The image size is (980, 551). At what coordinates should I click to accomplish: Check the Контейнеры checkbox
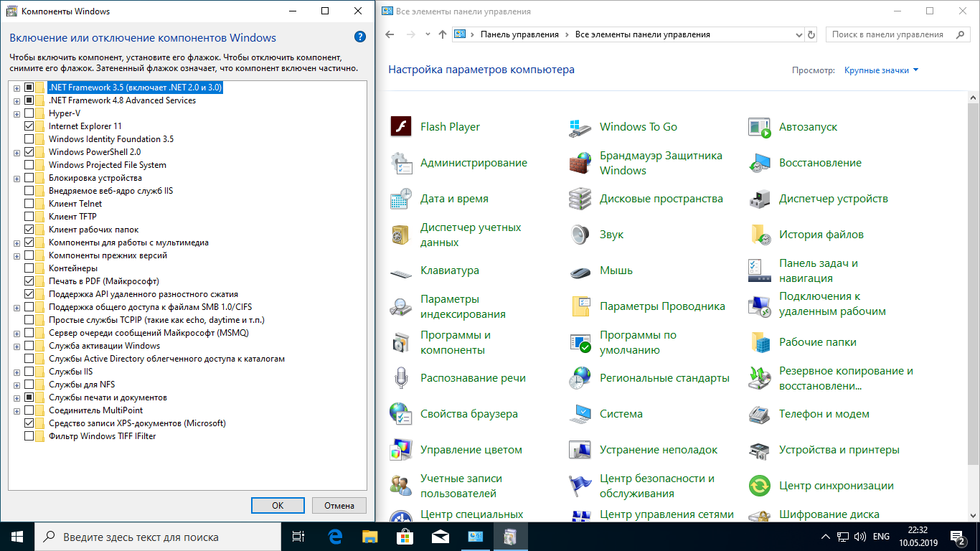pos(29,268)
